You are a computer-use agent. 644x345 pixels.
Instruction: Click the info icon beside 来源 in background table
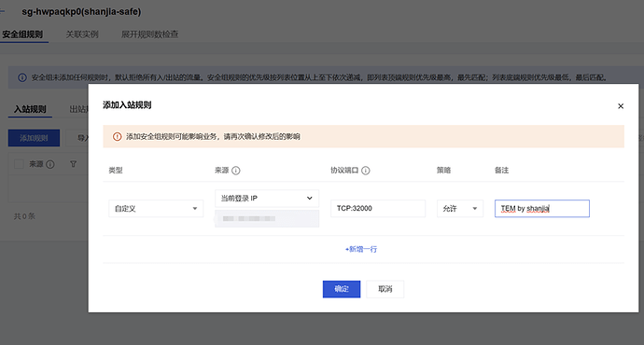50,164
